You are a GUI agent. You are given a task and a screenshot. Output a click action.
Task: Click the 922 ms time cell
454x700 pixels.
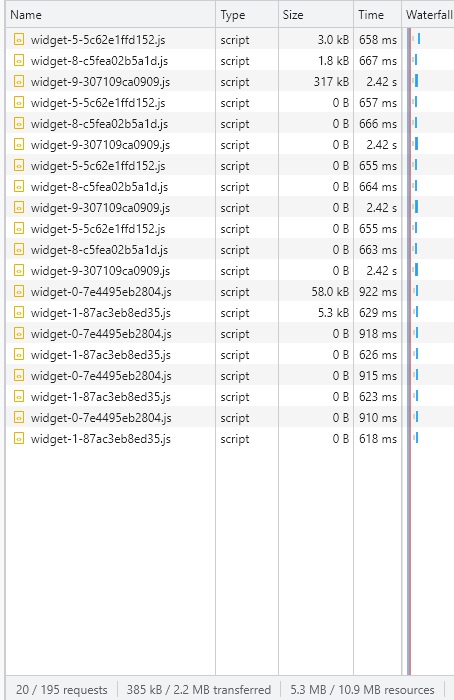click(378, 292)
